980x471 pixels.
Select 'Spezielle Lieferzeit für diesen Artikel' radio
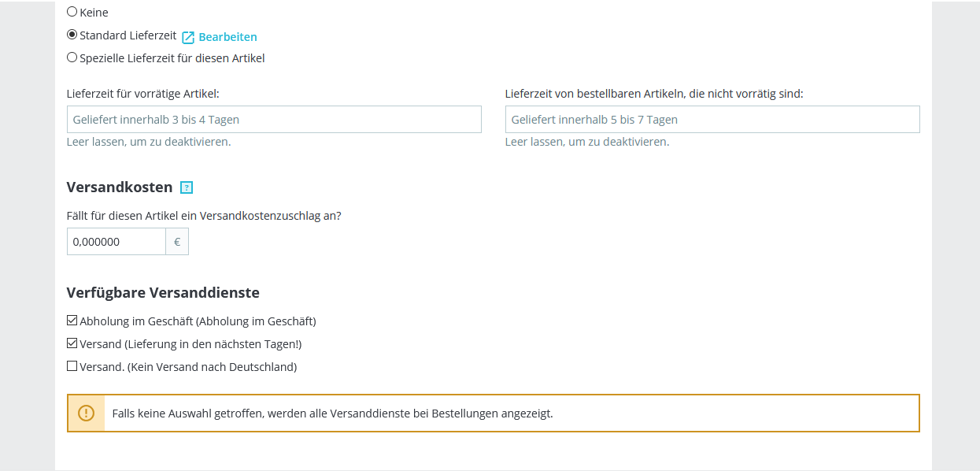(72, 57)
